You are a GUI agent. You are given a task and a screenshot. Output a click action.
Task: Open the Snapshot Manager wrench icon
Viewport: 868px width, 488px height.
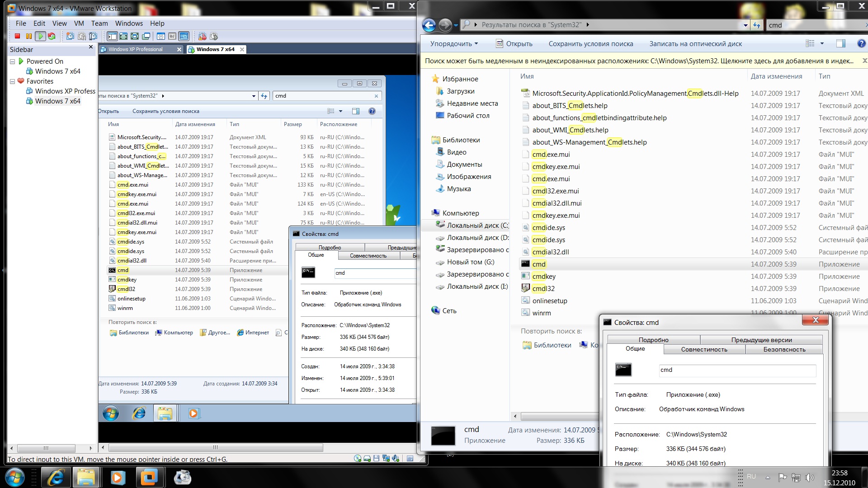(x=93, y=36)
